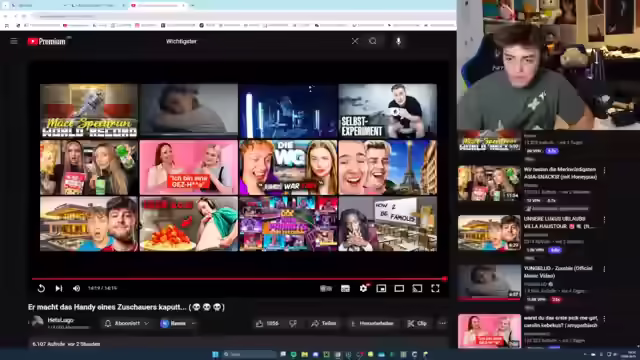Open the more actions ellipsis menu
This screenshot has width=640, height=360.
click(x=442, y=323)
